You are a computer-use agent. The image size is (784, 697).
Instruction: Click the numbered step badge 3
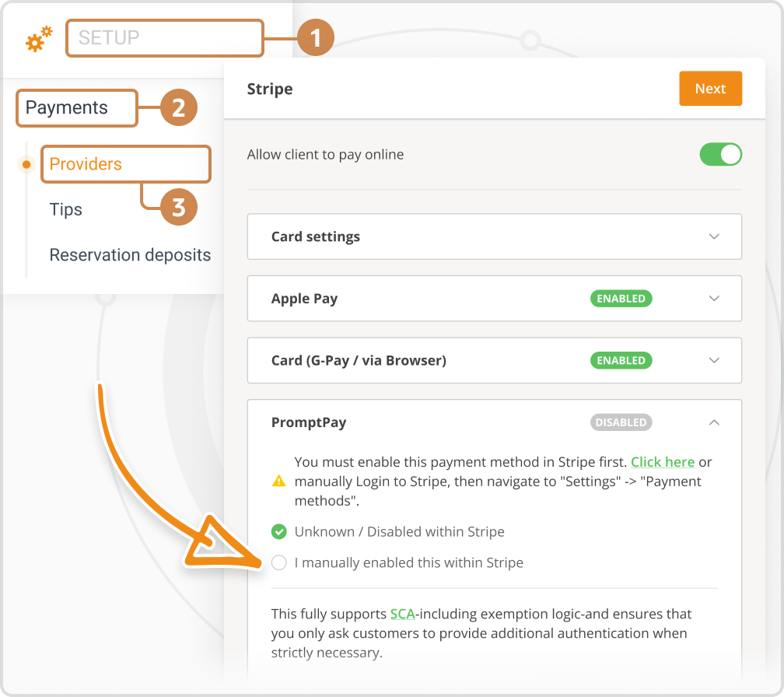click(177, 207)
